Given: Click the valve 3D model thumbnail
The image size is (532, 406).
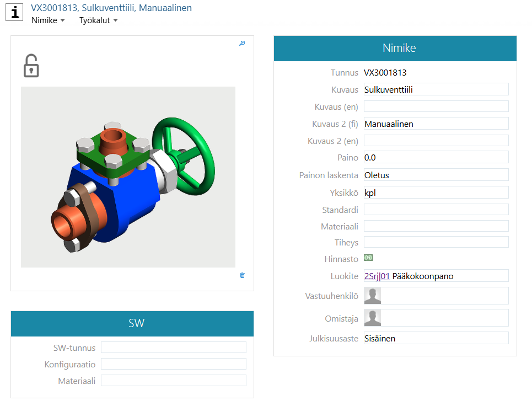Looking at the screenshot, I should pos(128,177).
